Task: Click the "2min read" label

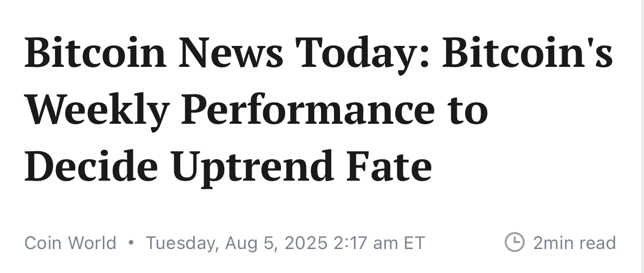Action: coord(575,243)
